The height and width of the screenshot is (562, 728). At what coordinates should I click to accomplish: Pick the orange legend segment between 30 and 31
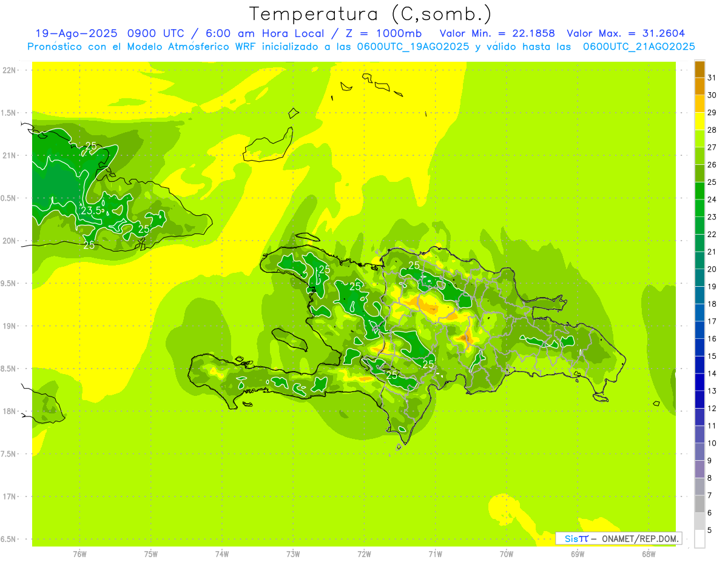coord(699,86)
